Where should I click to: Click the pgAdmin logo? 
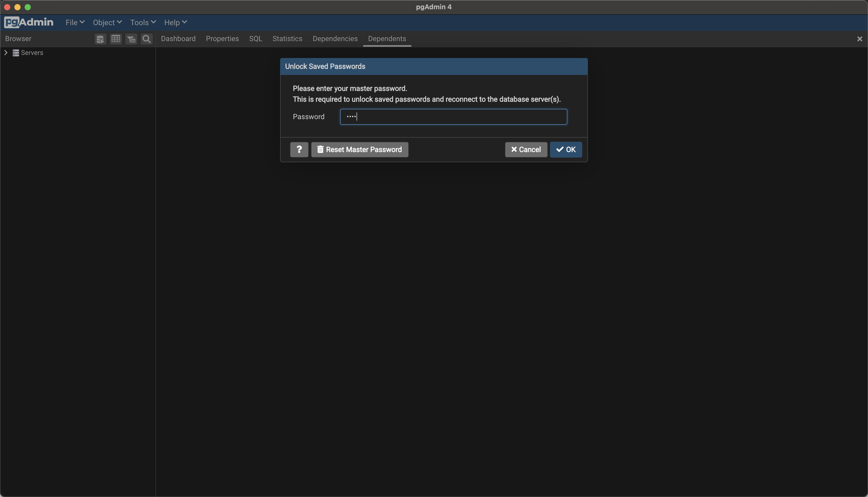(29, 23)
